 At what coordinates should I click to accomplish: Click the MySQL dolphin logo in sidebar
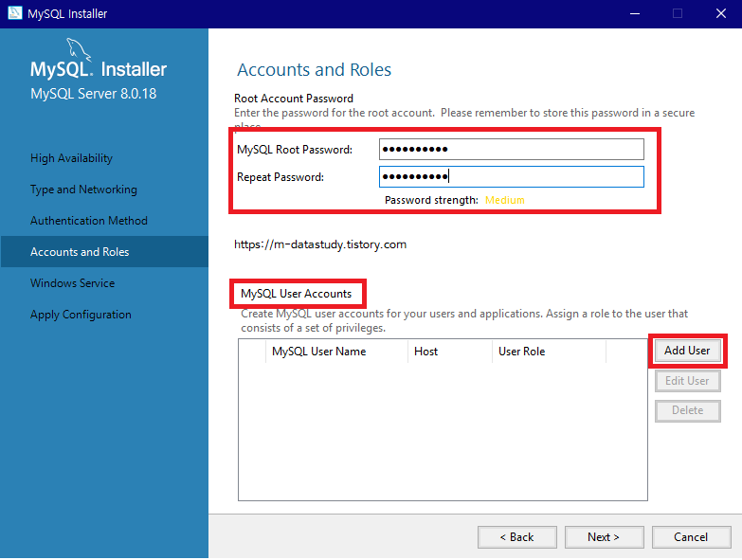[78, 49]
